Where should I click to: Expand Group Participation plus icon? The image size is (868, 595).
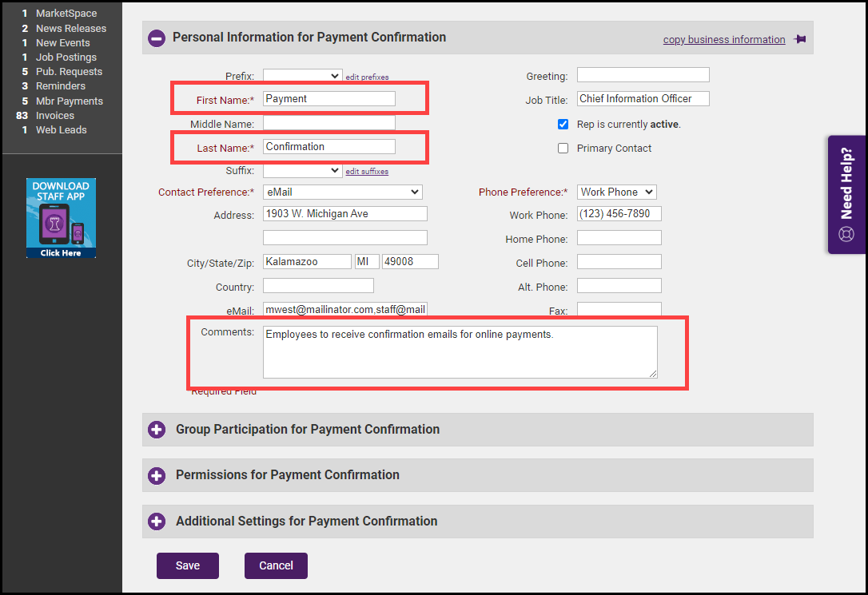157,430
